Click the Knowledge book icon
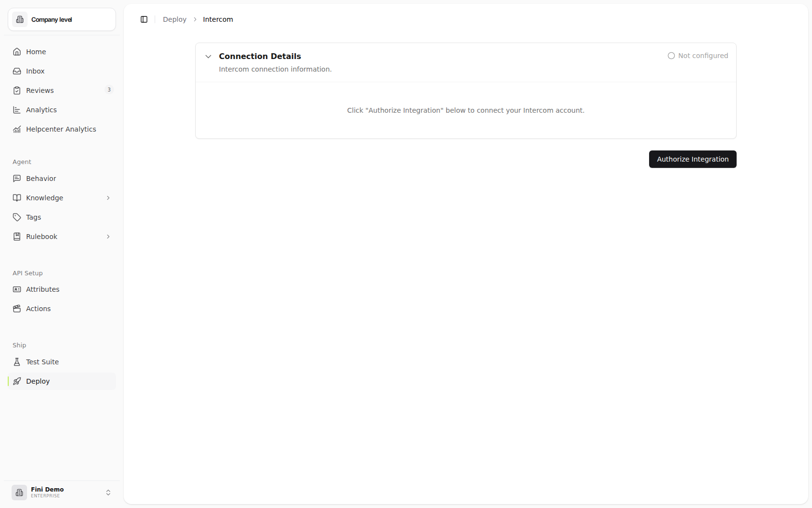Image resolution: width=812 pixels, height=508 pixels. 17,198
